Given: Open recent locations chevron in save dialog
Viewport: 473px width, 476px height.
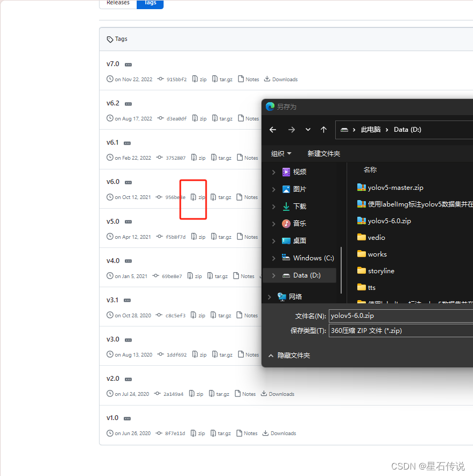Looking at the screenshot, I should 308,130.
